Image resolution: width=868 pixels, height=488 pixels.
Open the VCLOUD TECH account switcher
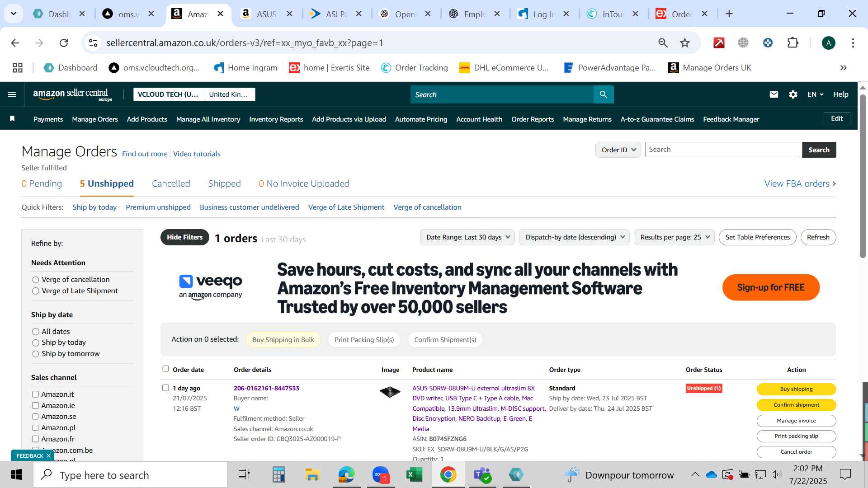(194, 94)
